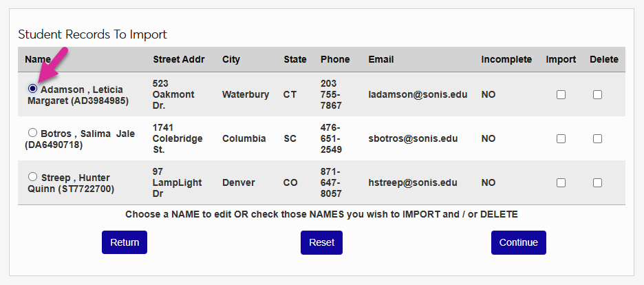Click the Phone column header
The height and width of the screenshot is (285, 644).
coord(335,59)
